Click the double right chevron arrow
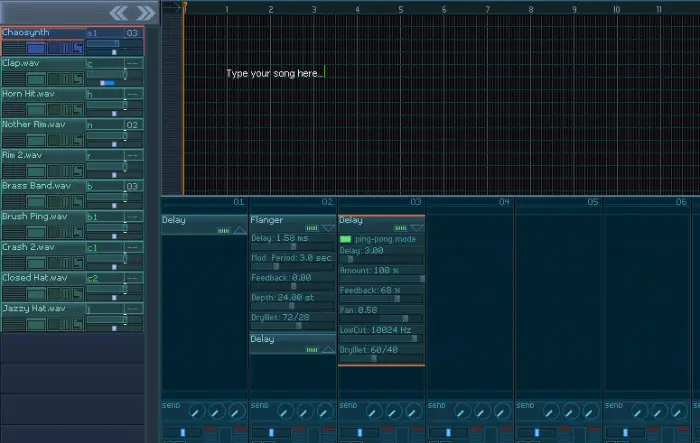700x443 pixels. pos(146,13)
